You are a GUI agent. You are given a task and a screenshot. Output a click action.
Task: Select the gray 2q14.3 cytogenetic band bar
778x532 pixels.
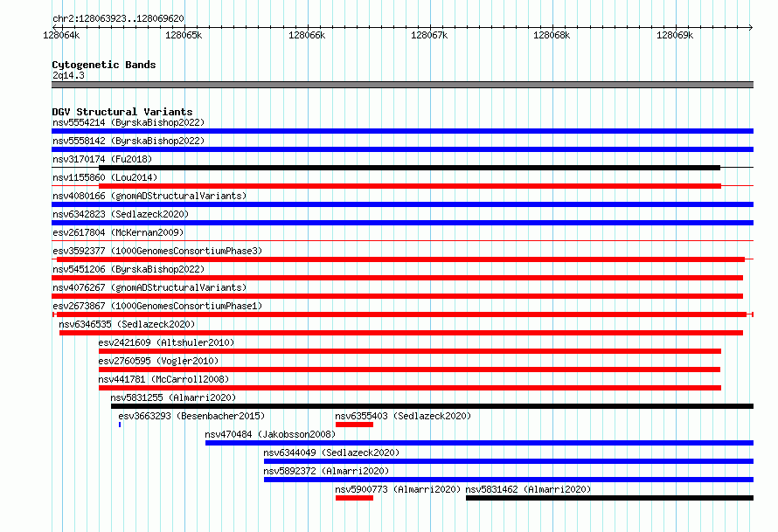[402, 85]
